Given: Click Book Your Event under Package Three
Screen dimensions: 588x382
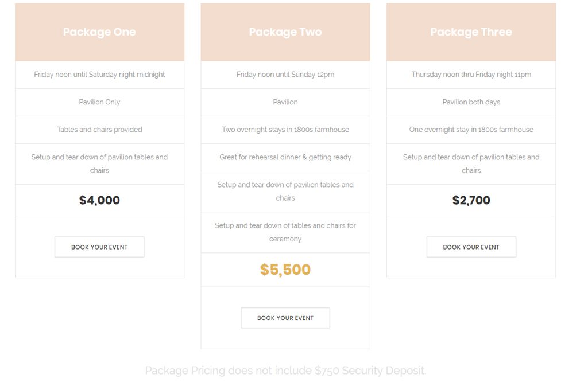Looking at the screenshot, I should coord(471,247).
